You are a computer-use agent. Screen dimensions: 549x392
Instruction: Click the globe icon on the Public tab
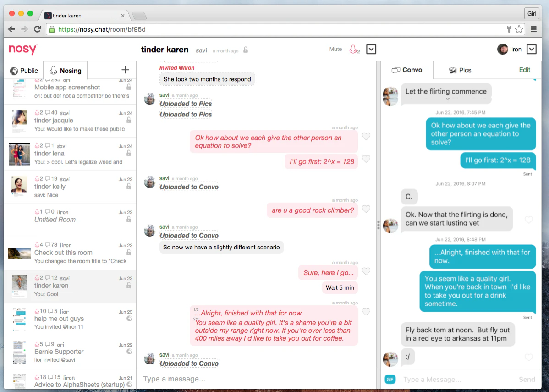(14, 71)
